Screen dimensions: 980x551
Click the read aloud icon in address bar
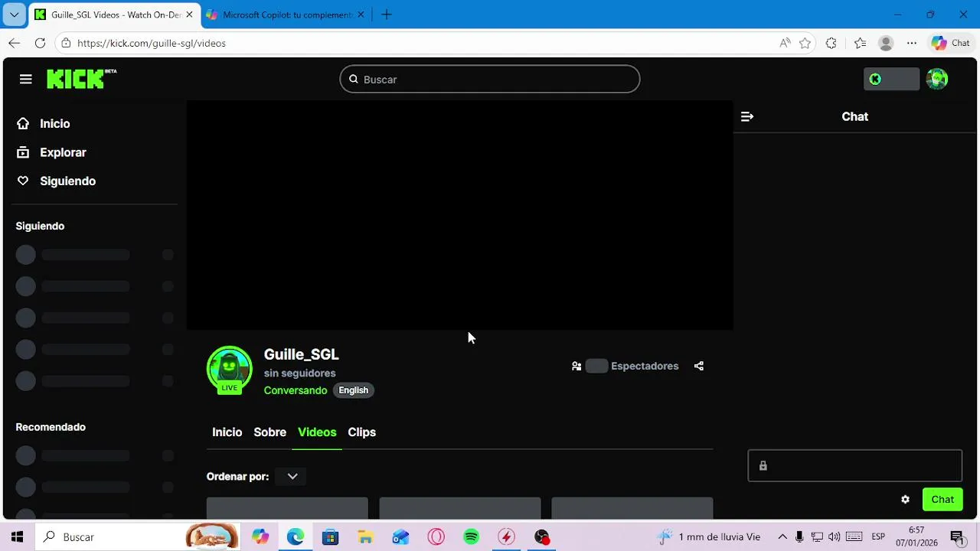tap(785, 43)
